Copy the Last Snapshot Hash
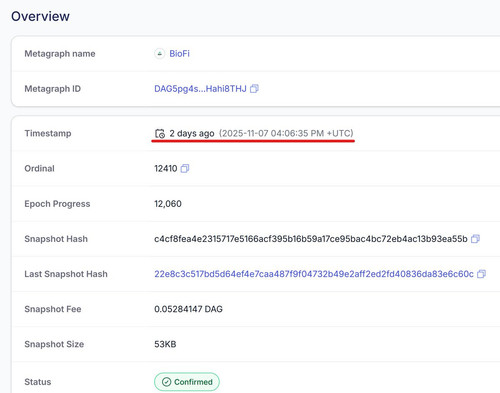This screenshot has height=393, width=500. 481,274
